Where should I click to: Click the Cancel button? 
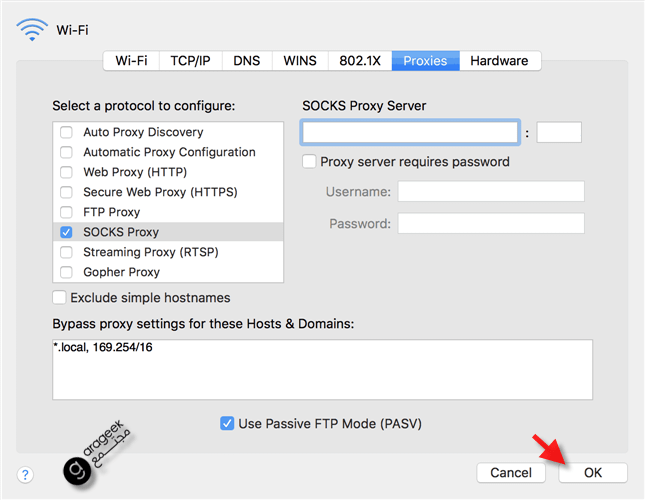[511, 473]
